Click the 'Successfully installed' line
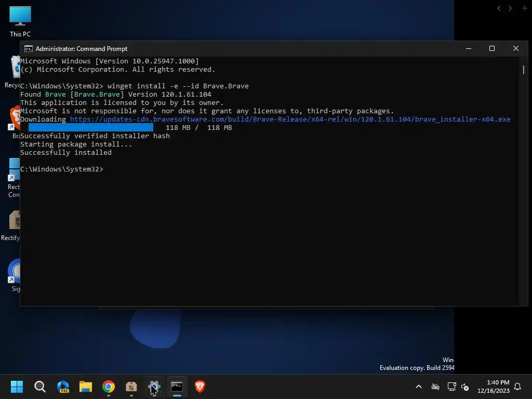Viewport: 532px width, 399px height. click(66, 152)
